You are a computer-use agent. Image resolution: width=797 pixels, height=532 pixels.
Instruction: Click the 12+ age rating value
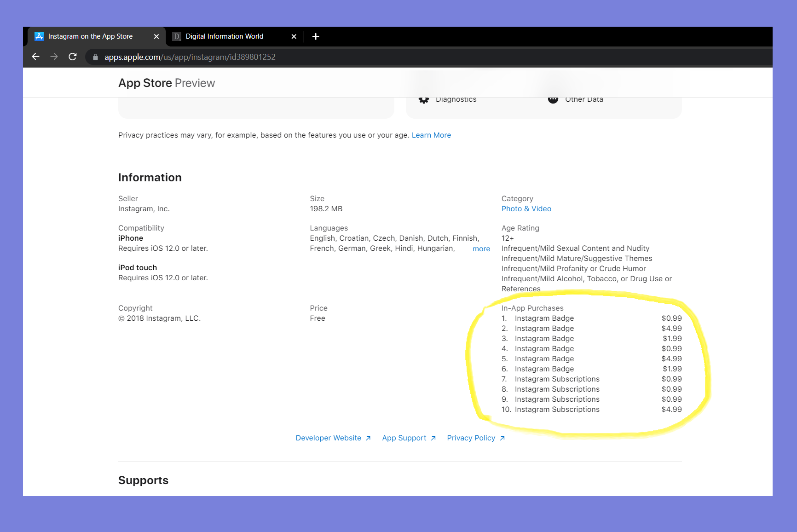point(508,238)
